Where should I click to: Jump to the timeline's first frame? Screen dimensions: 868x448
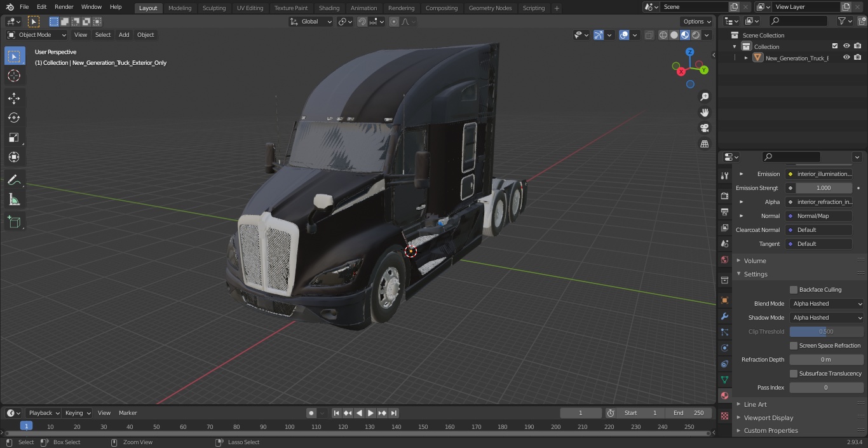(x=336, y=413)
